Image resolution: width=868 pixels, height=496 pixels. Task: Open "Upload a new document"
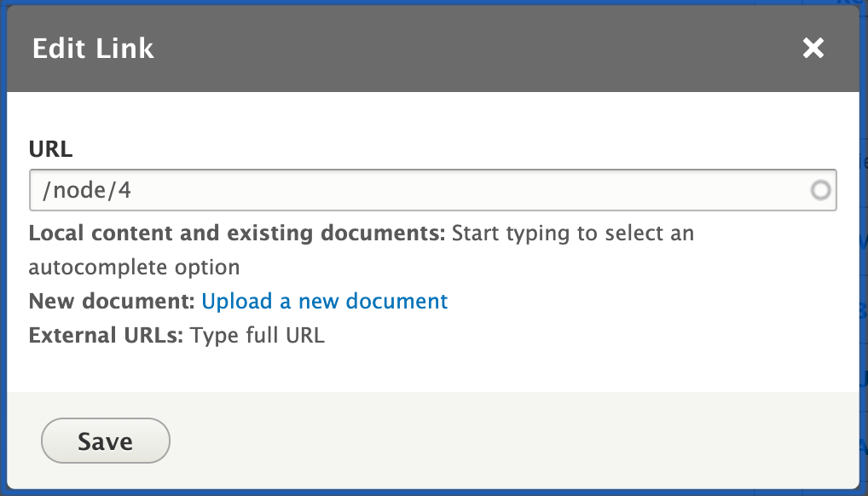coord(324,301)
